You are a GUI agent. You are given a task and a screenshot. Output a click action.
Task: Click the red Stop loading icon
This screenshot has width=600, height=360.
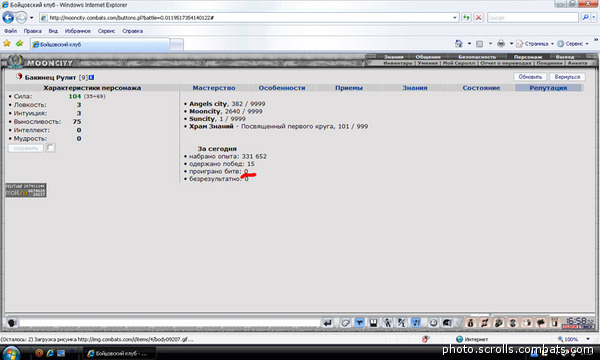coord(478,18)
